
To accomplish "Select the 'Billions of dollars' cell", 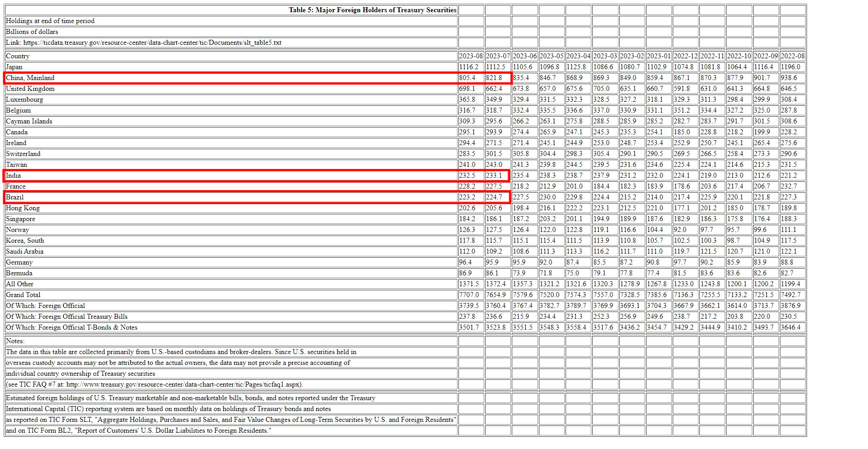I will [x=231, y=32].
